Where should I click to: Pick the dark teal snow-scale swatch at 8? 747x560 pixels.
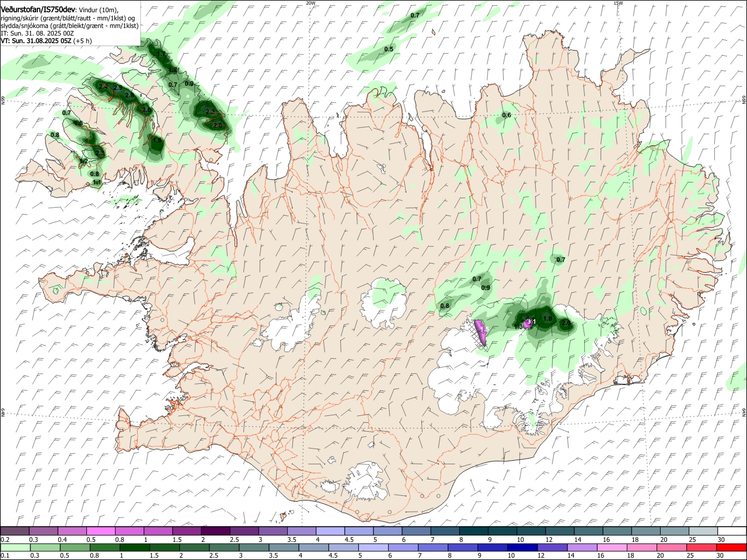474,531
